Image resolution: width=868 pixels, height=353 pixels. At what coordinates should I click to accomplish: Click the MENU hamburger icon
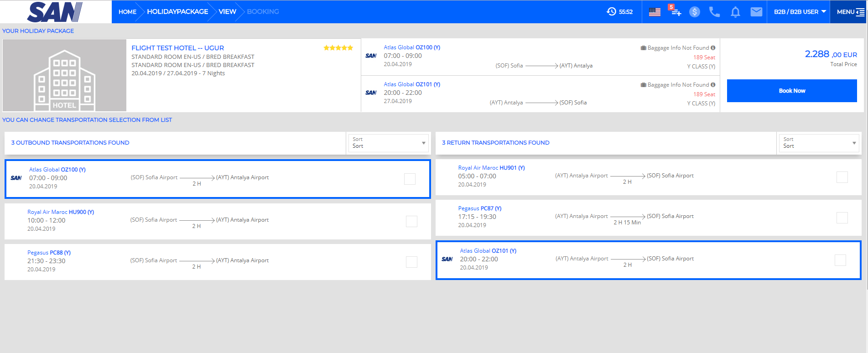point(860,12)
